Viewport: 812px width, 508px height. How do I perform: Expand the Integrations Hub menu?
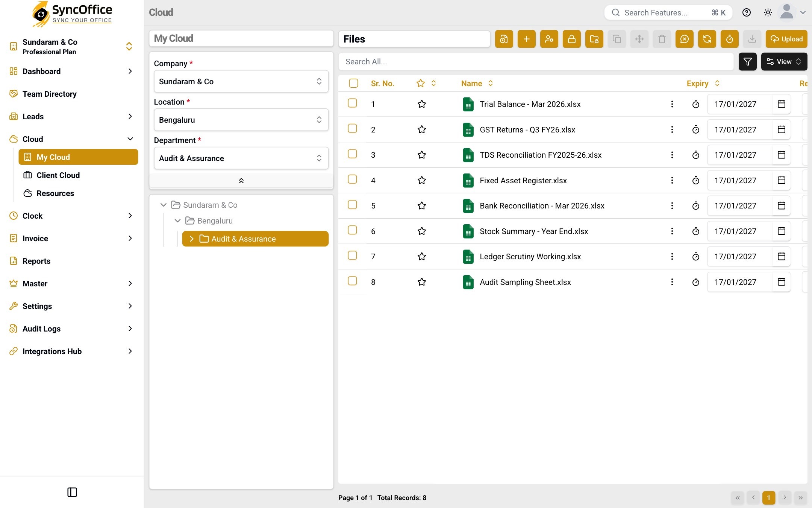coord(71,351)
